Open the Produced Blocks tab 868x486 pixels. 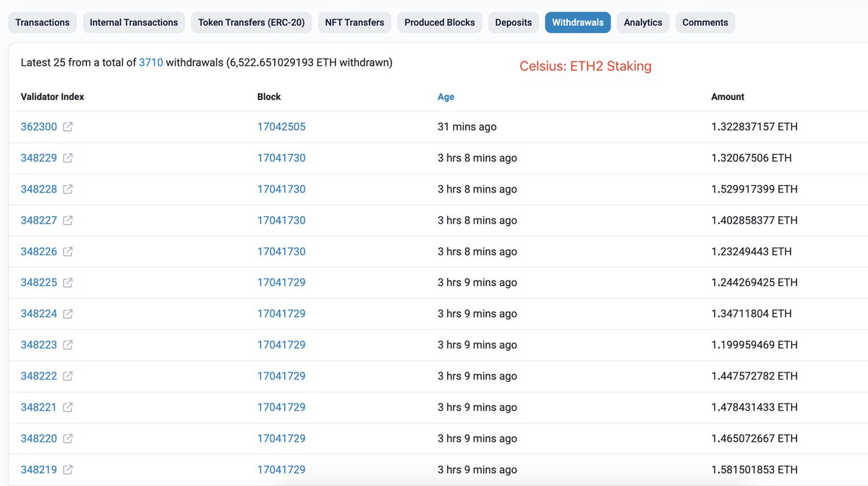pyautogui.click(x=439, y=22)
